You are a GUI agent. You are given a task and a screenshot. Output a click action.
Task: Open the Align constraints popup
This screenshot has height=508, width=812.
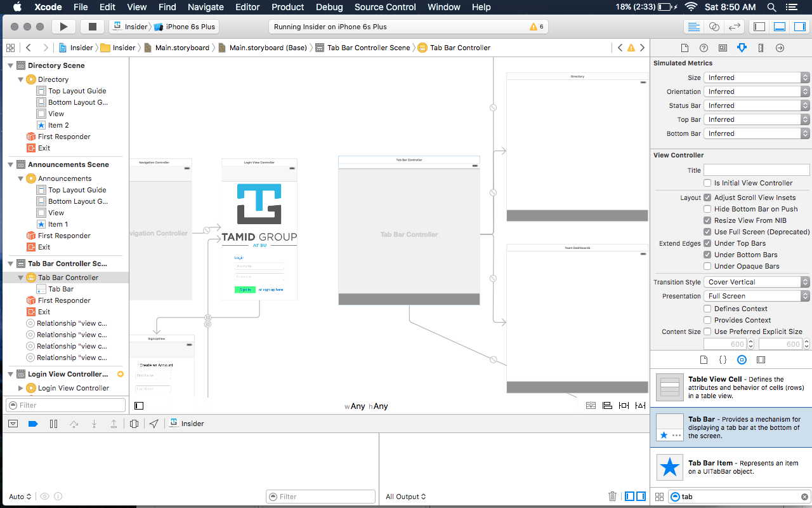[x=607, y=406]
